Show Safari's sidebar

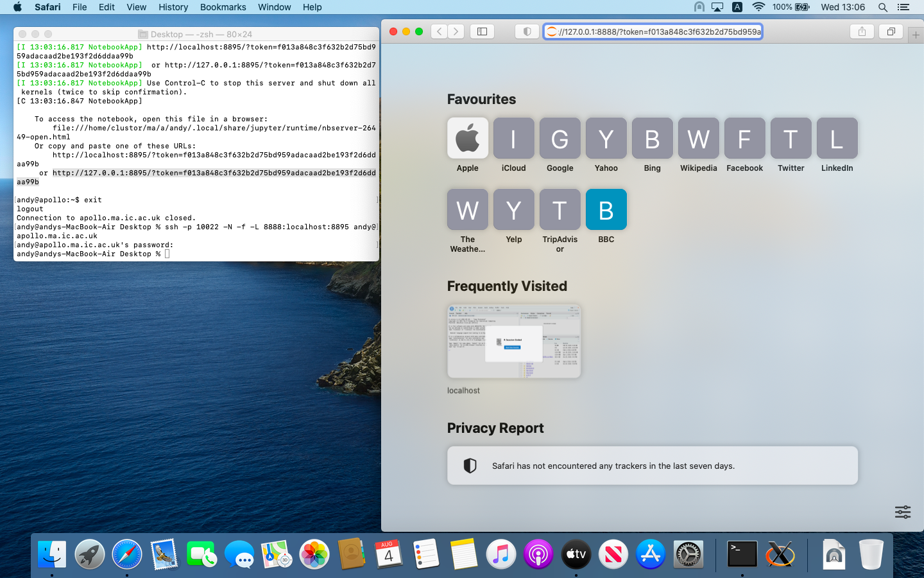483,31
